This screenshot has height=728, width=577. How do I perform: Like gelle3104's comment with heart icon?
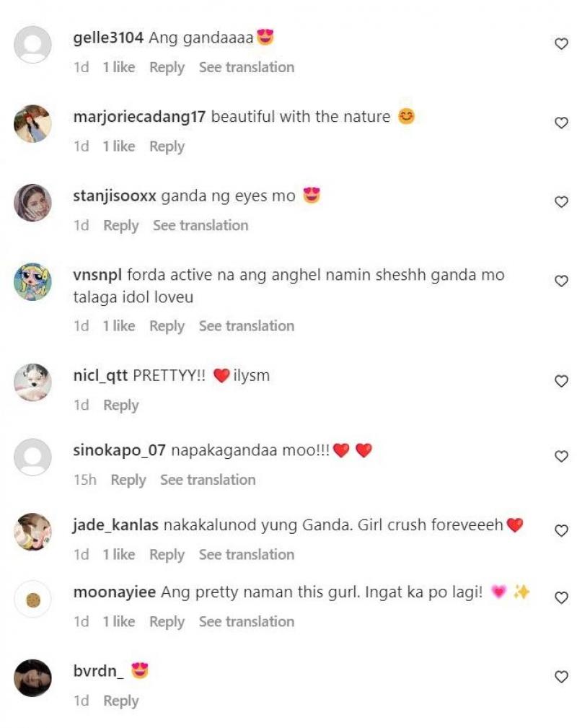561,43
